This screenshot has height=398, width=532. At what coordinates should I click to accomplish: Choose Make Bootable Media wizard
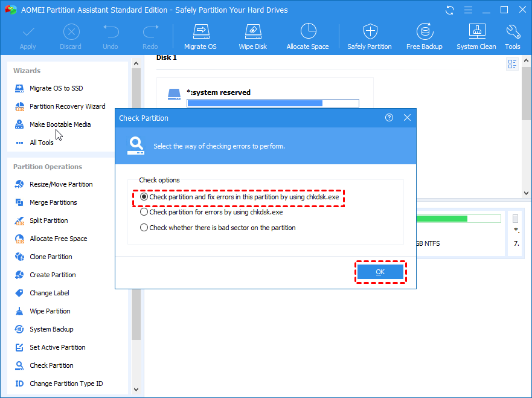click(53, 124)
